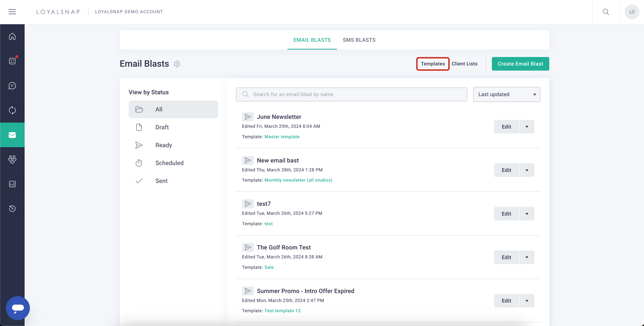Filter blasts by Draft status
Screen dimensions: 644x326
162,127
